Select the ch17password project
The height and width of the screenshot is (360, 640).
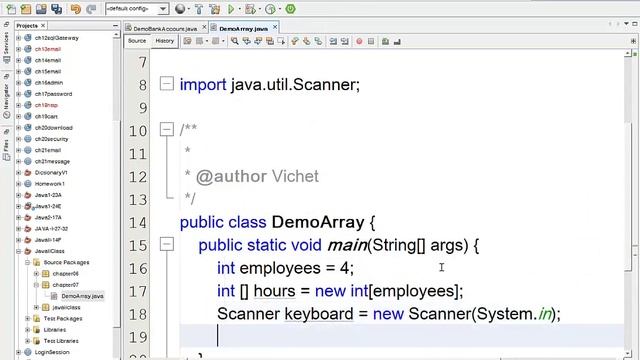53,94
